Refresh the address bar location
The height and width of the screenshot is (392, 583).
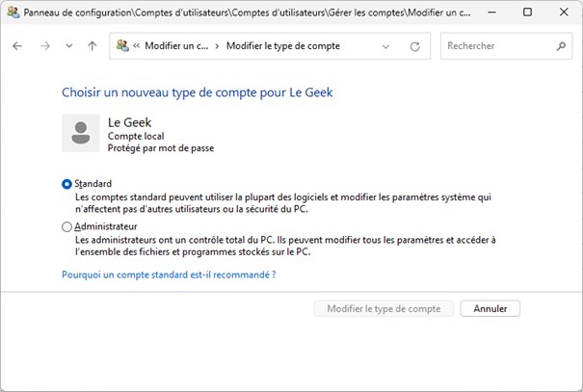click(415, 46)
